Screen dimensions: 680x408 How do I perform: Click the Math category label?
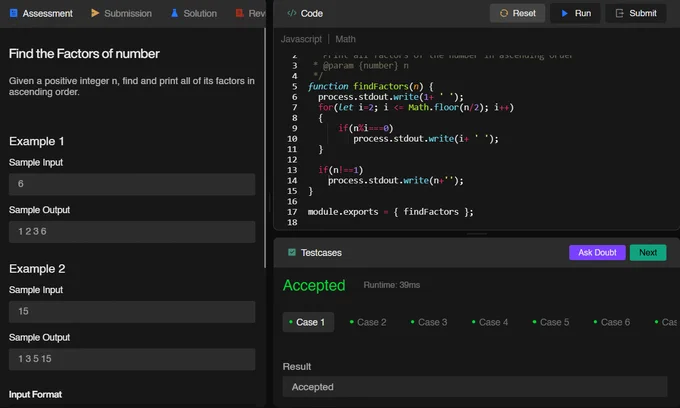[x=345, y=39]
